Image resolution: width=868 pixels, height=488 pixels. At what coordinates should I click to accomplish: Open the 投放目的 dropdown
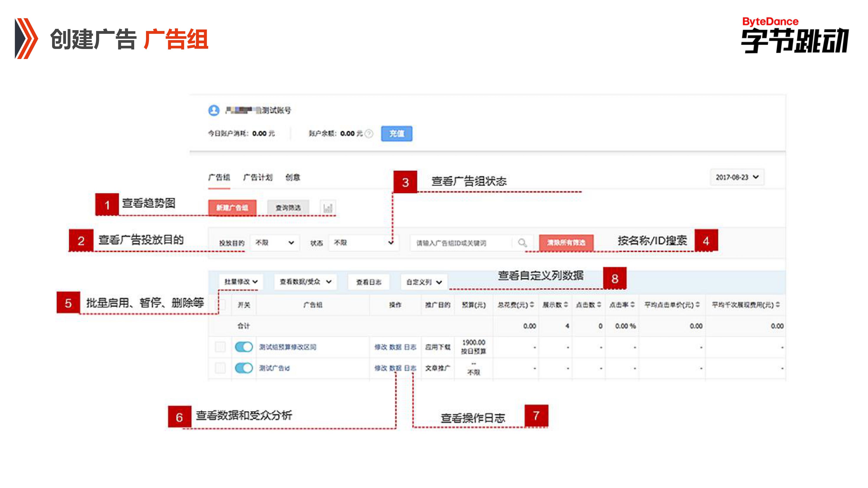pyautogui.click(x=275, y=242)
